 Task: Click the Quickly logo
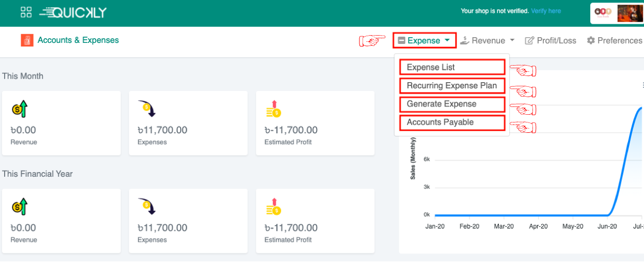pyautogui.click(x=72, y=12)
